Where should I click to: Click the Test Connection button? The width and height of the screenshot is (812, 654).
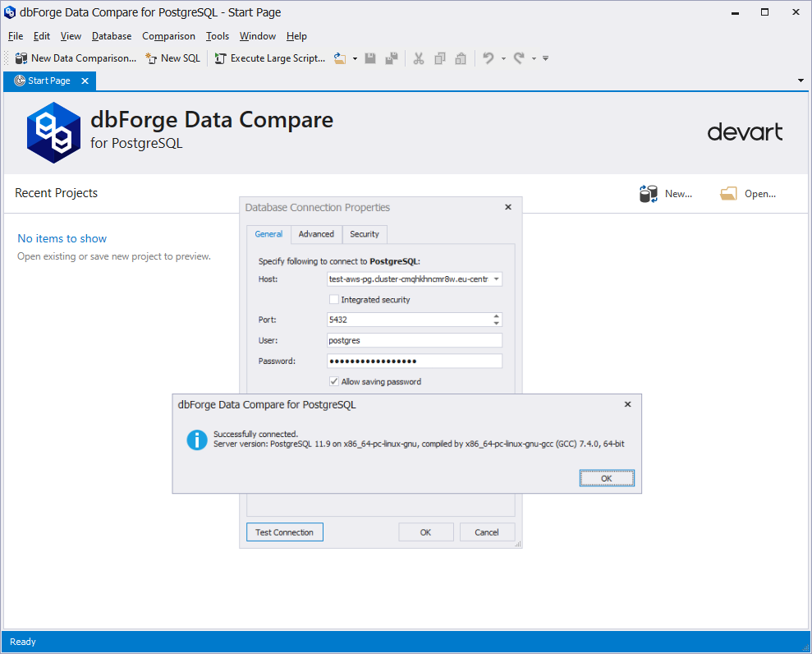285,532
